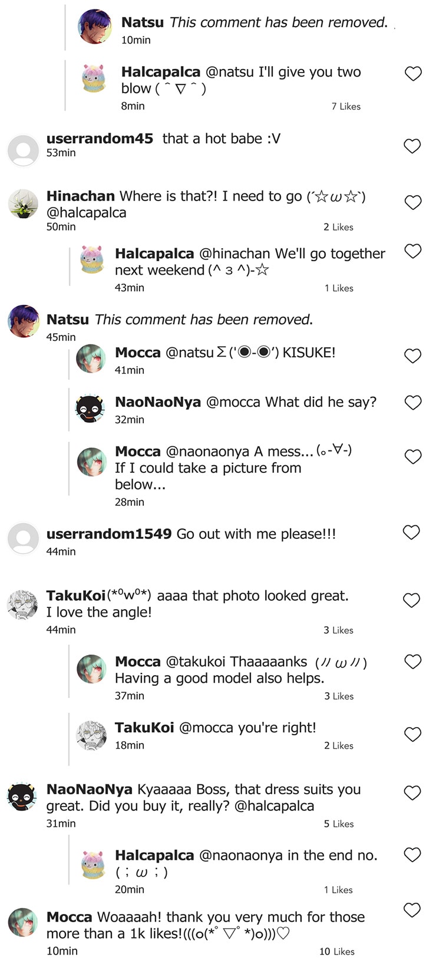
Task: Heart Hinachan's 'Where is that?!' comment
Action: coord(413,202)
